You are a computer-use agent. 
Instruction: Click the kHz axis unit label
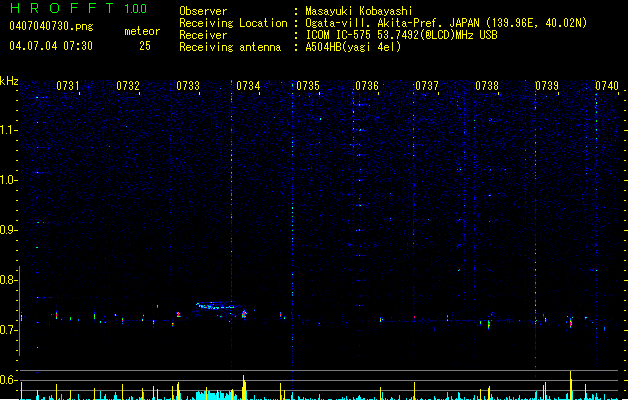(9, 81)
